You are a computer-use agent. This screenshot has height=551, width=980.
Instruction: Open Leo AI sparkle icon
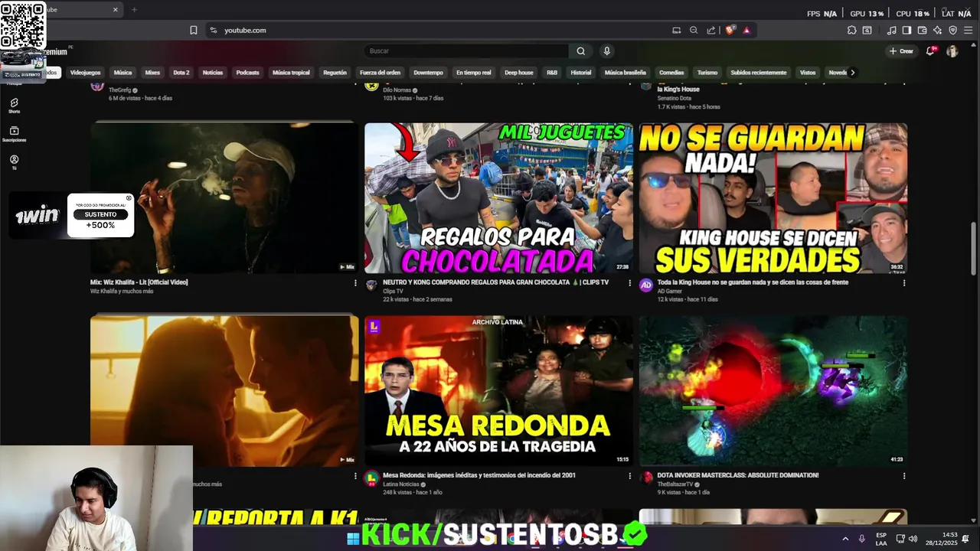[x=937, y=31]
